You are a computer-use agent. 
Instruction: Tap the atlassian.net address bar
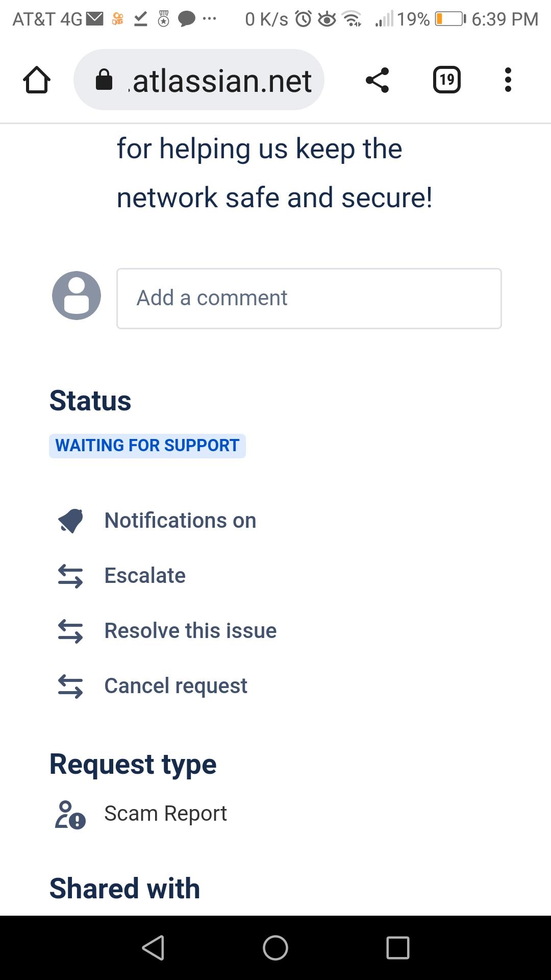tap(221, 80)
